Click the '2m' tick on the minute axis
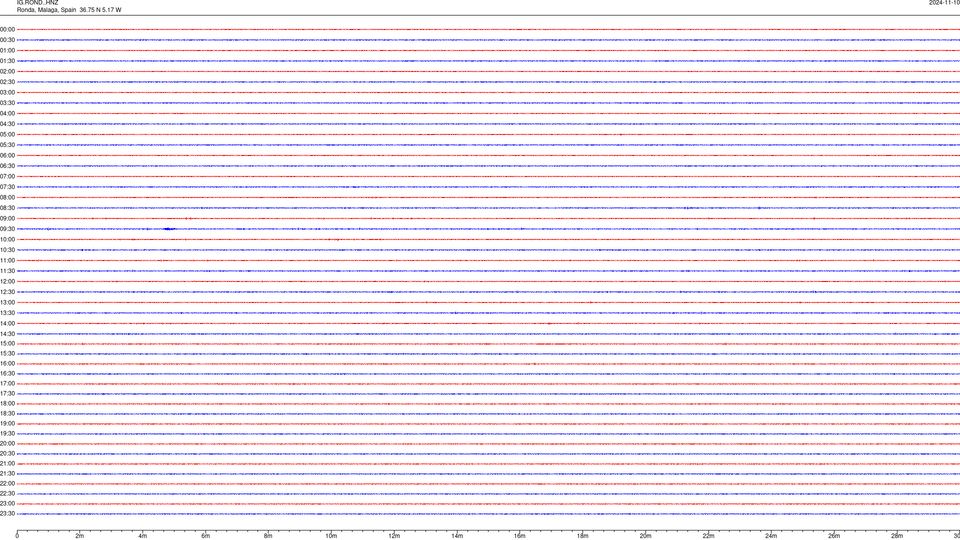This screenshot has width=960, height=540. pyautogui.click(x=80, y=536)
